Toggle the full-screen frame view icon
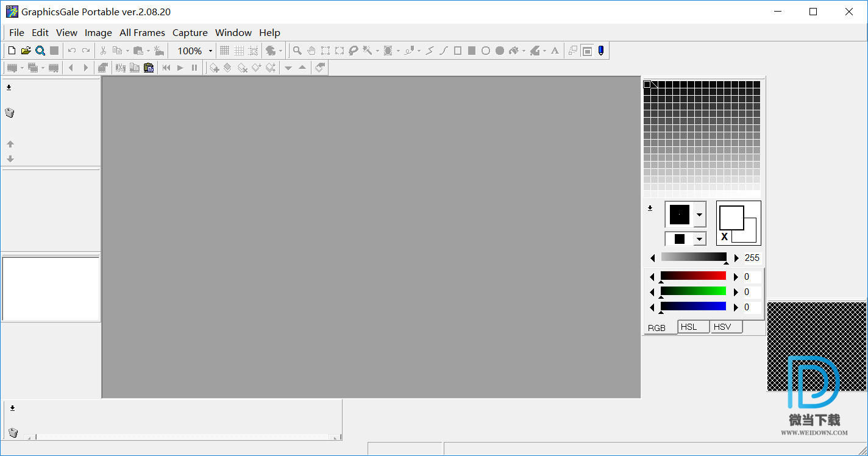Screen dimensions: 868x456 coord(587,51)
